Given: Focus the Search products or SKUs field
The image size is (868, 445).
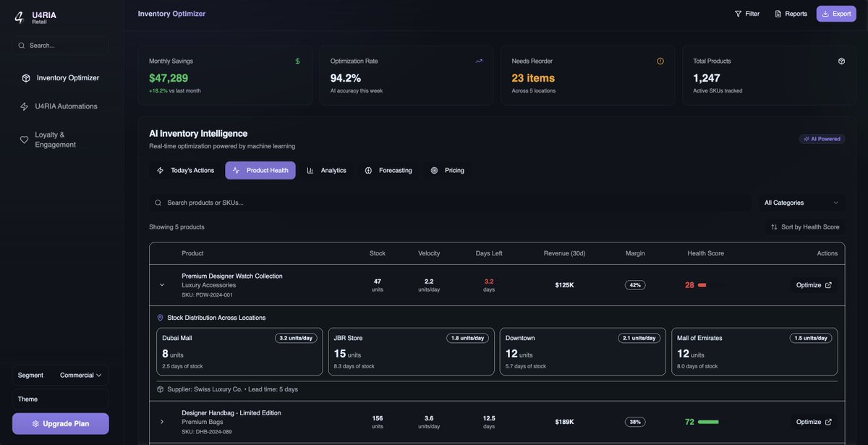Looking at the screenshot, I should point(451,203).
